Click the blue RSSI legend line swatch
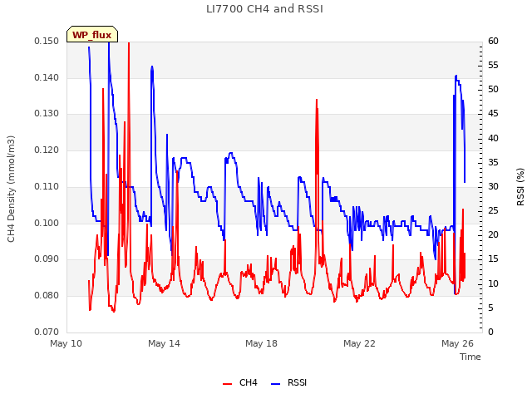The height and width of the screenshot is (399, 532). [275, 384]
